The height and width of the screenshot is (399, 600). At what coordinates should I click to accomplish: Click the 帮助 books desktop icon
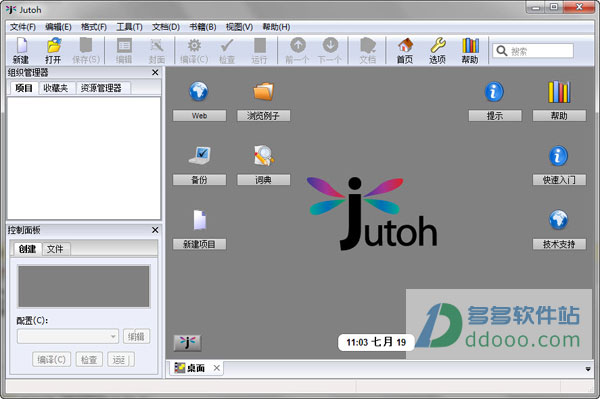click(x=559, y=92)
